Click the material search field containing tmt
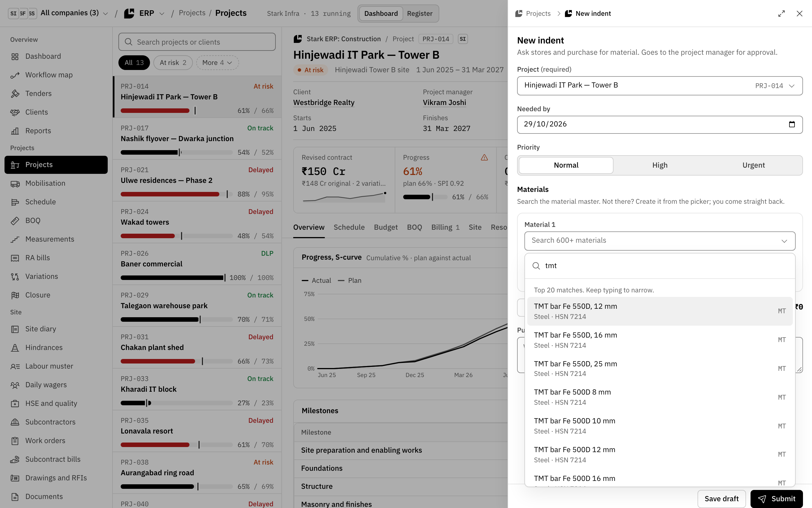Viewport: 812px width, 508px height. pos(660,266)
